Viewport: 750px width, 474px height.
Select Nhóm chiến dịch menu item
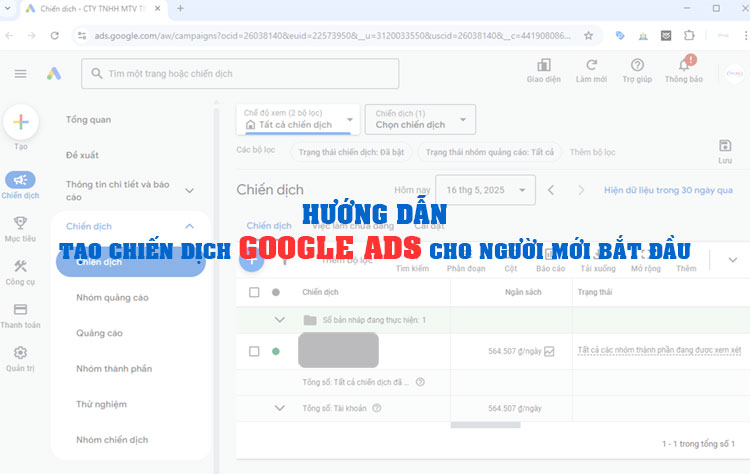pyautogui.click(x=112, y=440)
